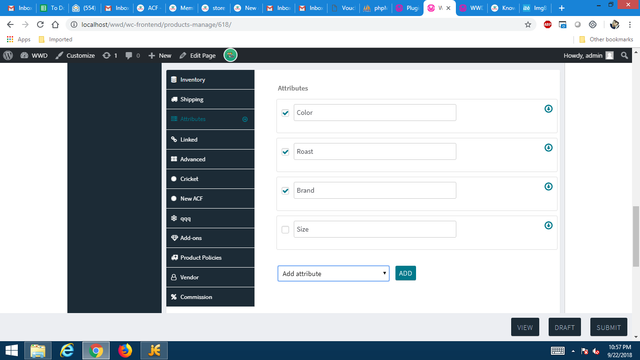640x360 pixels.
Task: Open the Advanced tab
Action: pos(210,159)
